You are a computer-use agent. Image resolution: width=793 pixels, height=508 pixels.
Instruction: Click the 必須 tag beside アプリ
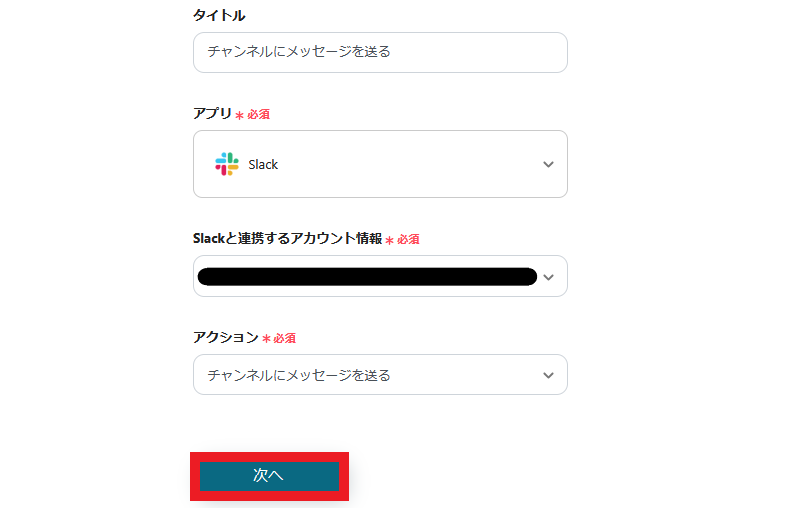258,115
